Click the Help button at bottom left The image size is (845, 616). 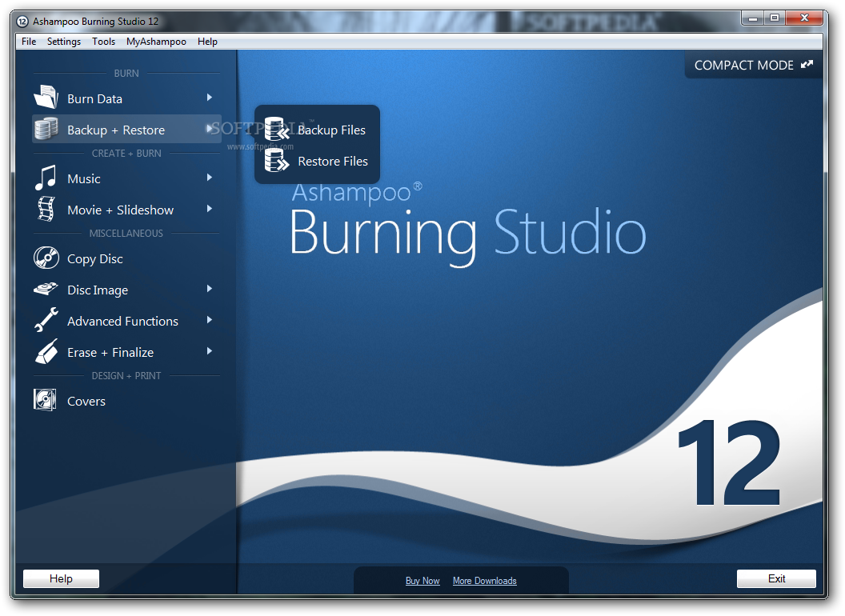coord(61,579)
